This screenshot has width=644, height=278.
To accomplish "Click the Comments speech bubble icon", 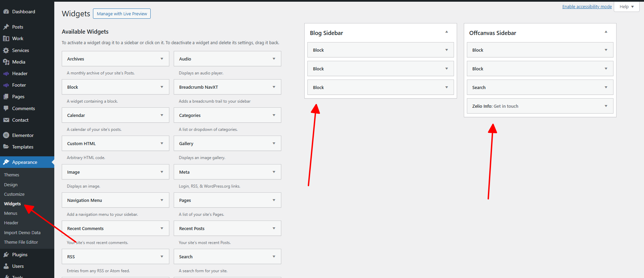I will [x=6, y=108].
